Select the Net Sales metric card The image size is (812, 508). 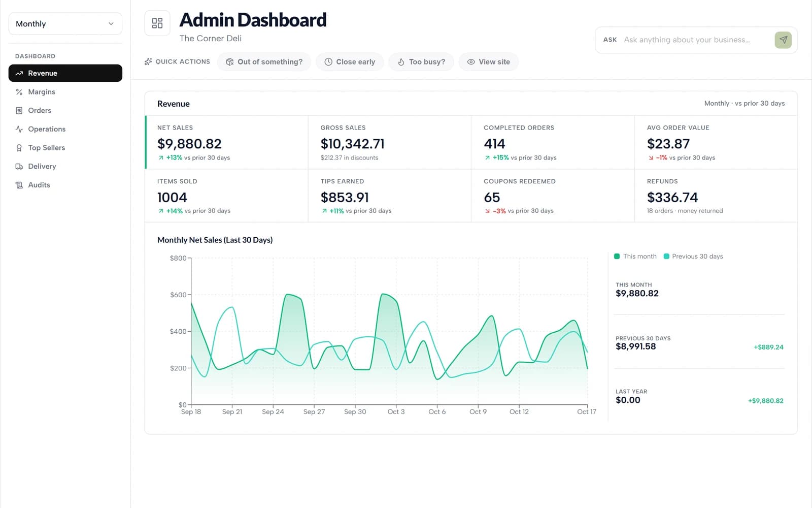[x=226, y=142]
